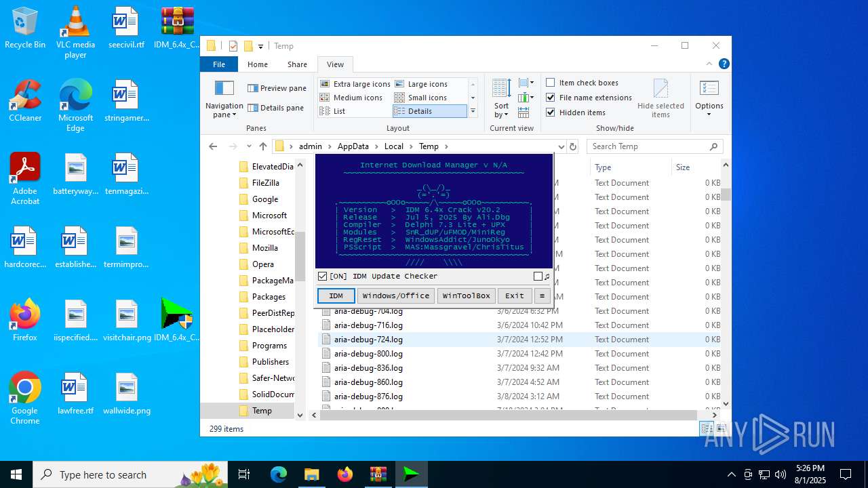
Task: Select the IDM_6.4x executable desktop icon
Action: pyautogui.click(x=177, y=320)
